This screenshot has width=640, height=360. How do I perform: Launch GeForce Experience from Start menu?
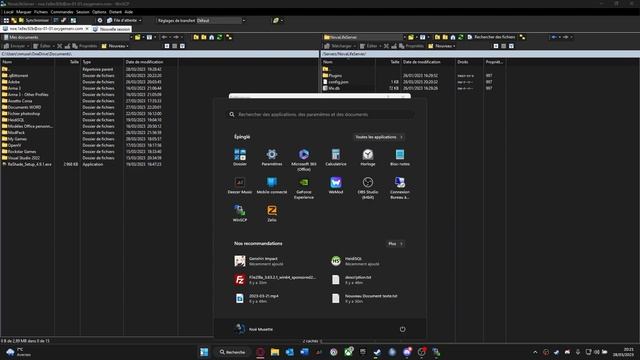(304, 188)
